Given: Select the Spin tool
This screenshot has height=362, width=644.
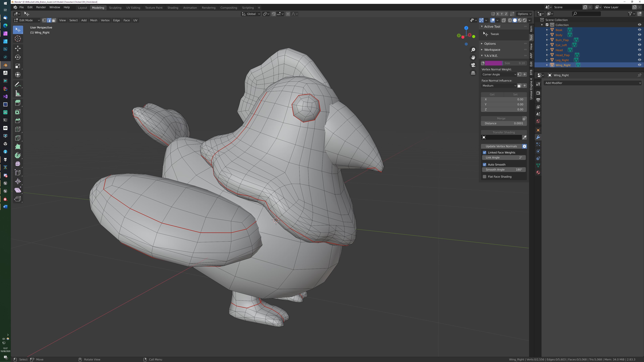Looking at the screenshot, I should click(x=18, y=155).
